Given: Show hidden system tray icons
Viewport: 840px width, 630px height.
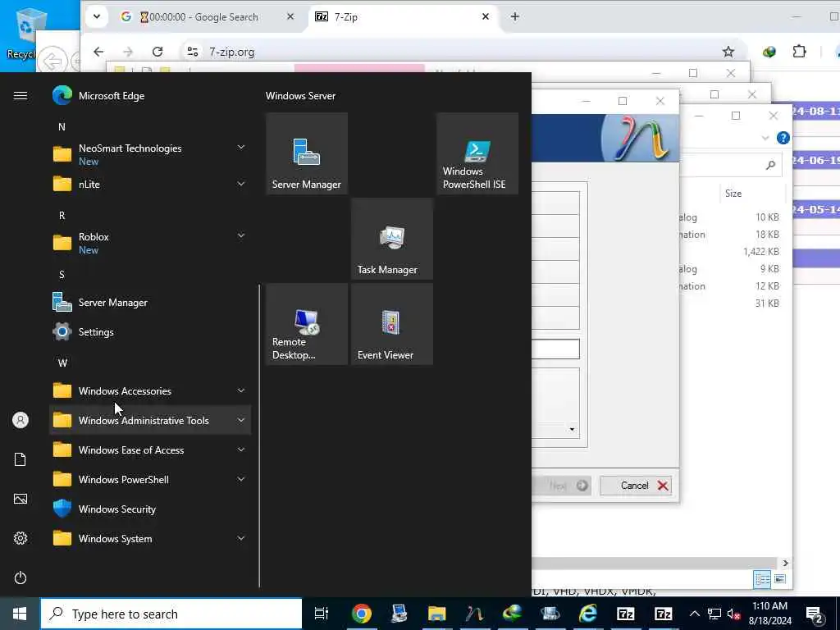Looking at the screenshot, I should pos(694,614).
